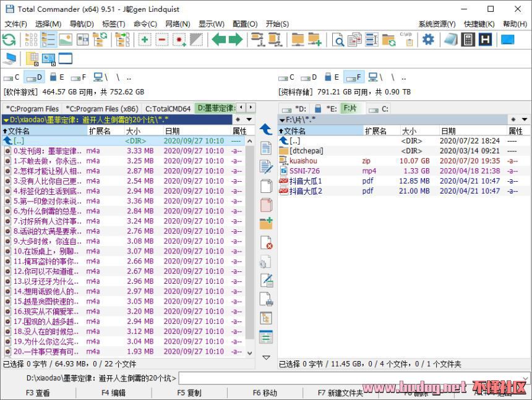Click the unselect group (red minus) icon

click(162, 40)
